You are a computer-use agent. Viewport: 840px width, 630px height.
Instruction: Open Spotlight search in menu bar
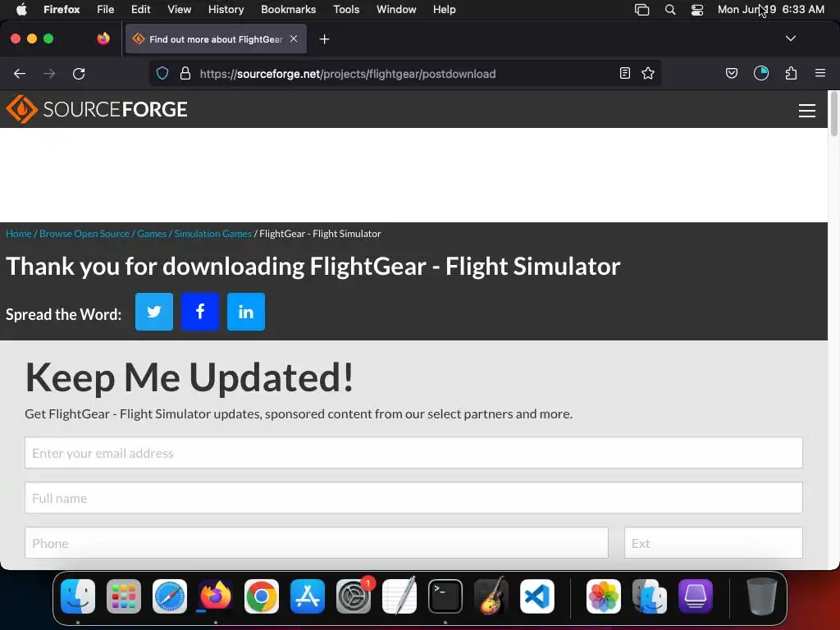[669, 9]
